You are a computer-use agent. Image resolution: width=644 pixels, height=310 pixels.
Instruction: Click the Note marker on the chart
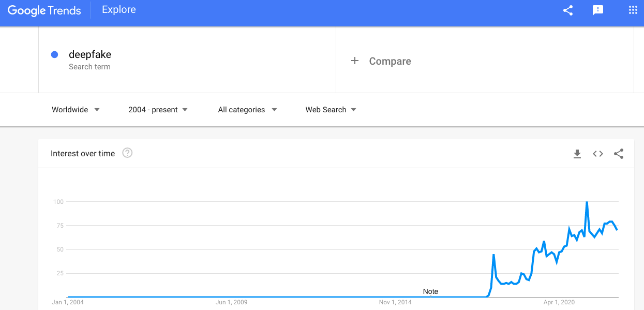click(430, 291)
